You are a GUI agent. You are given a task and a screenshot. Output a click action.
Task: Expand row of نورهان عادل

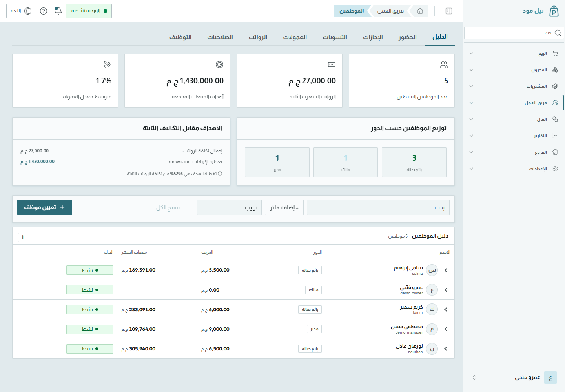point(446,348)
